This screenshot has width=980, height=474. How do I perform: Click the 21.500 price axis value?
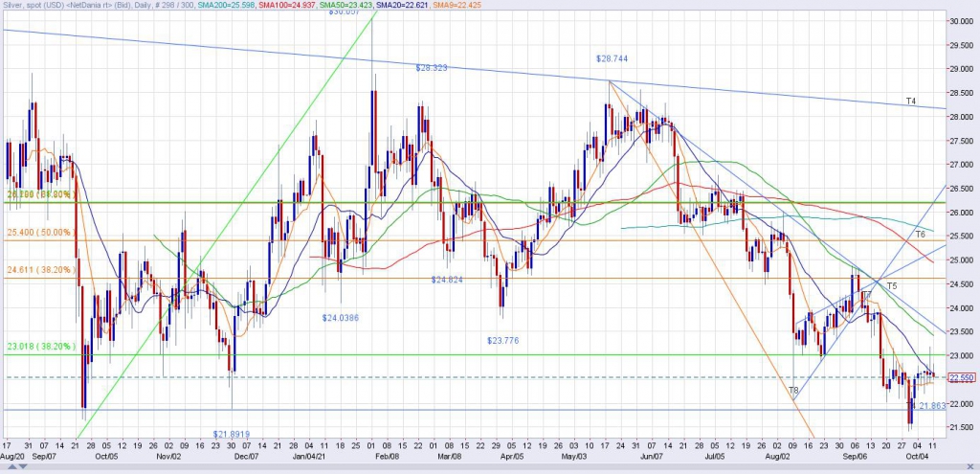point(962,428)
